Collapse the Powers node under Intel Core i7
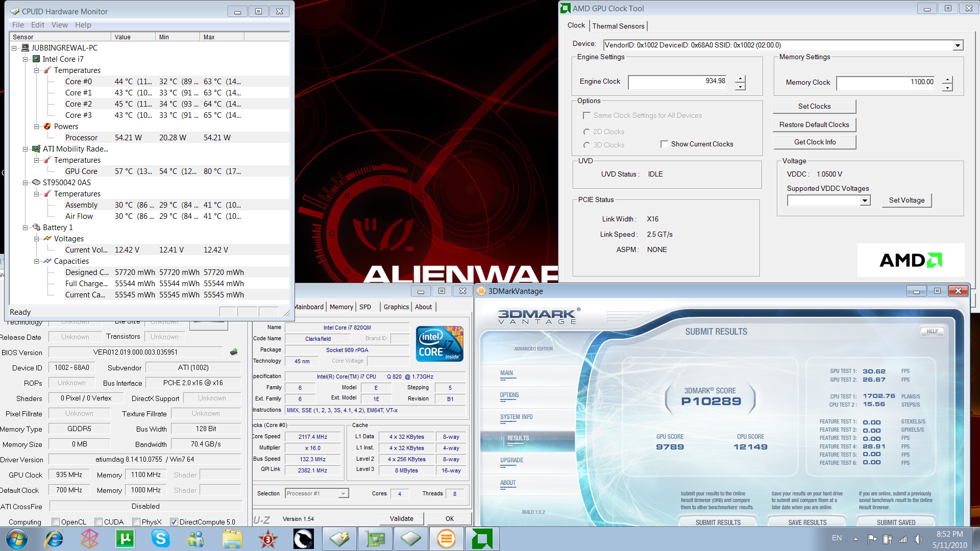Viewport: 980px width, 551px height. tap(37, 127)
